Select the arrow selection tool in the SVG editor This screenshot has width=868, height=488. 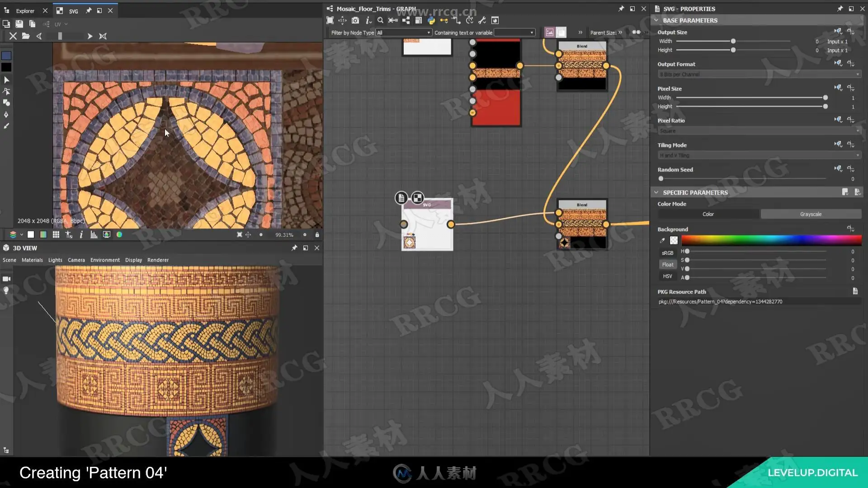(x=6, y=80)
